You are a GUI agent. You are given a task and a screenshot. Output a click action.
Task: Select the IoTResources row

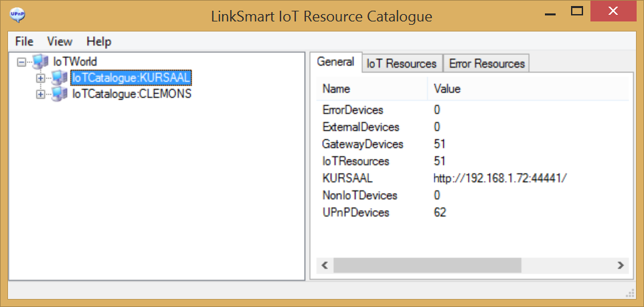(473, 161)
